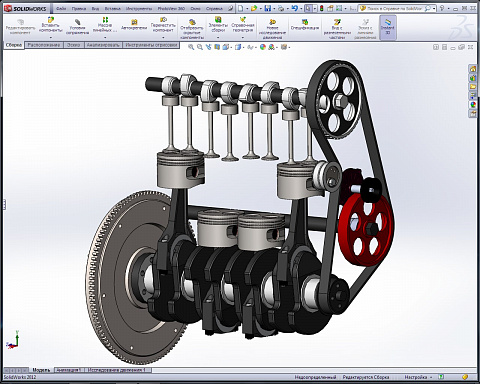
Task: Click the Вставить компоненты (Insert Components) tool
Action: click(51, 25)
